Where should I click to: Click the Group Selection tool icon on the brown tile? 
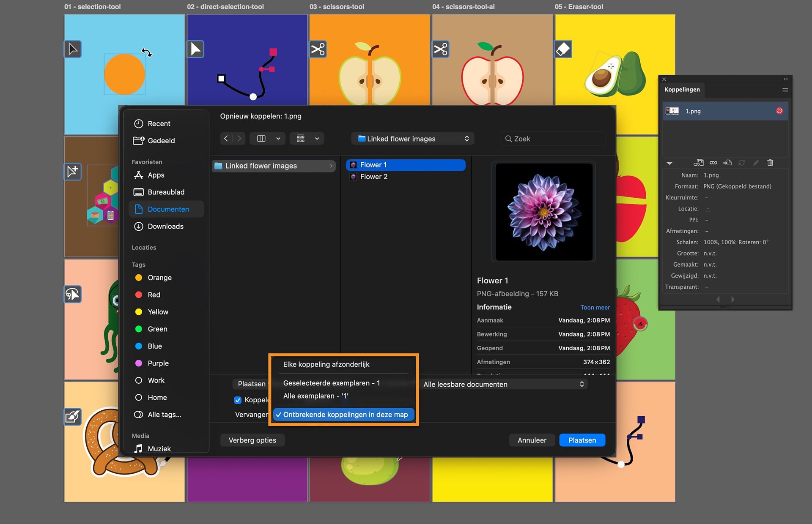(73, 172)
